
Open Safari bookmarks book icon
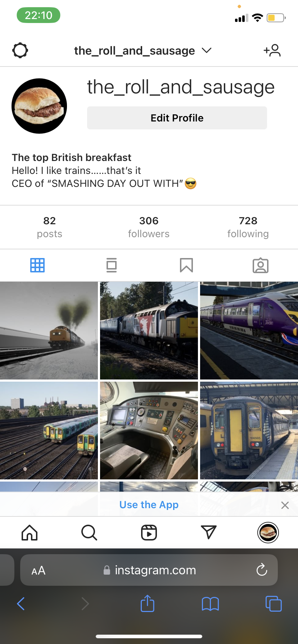[x=211, y=604]
